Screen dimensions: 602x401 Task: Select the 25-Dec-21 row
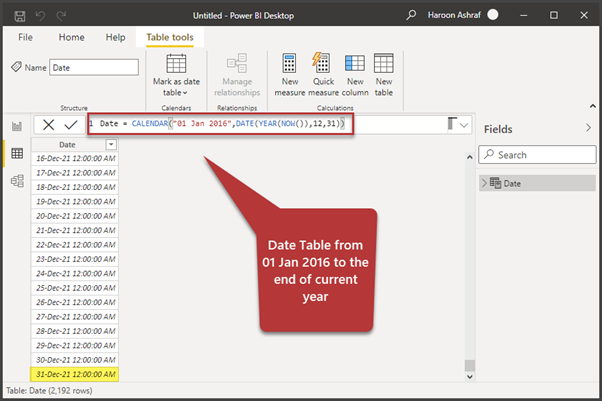(x=75, y=288)
